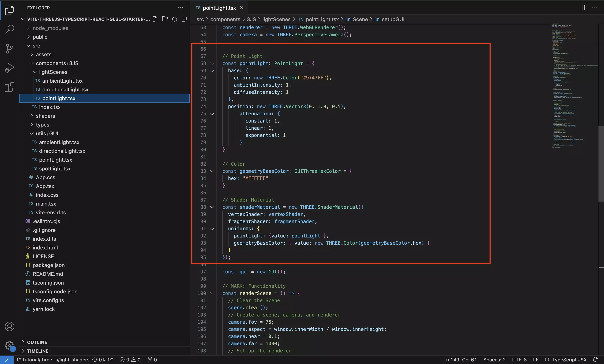Viewport: 604px width, 364px height.
Task: Click the Explorer icon in activity bar
Action: coord(10,8)
